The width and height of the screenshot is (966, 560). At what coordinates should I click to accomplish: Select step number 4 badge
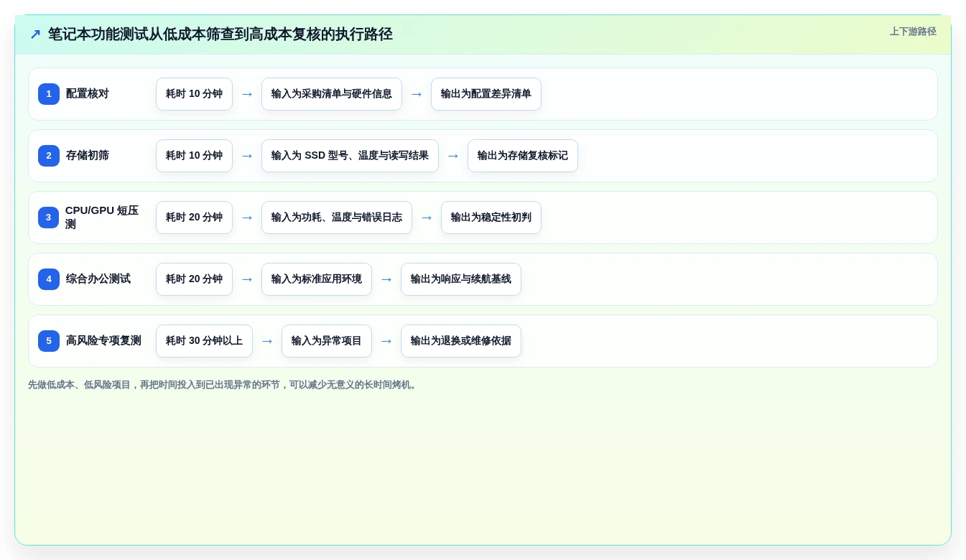click(x=49, y=279)
